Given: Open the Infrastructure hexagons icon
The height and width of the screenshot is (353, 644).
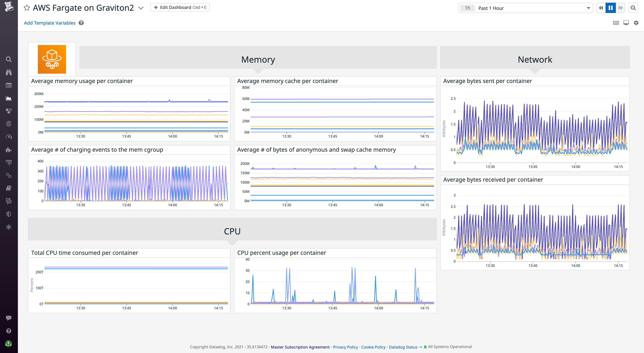Looking at the screenshot, I should click(9, 111).
